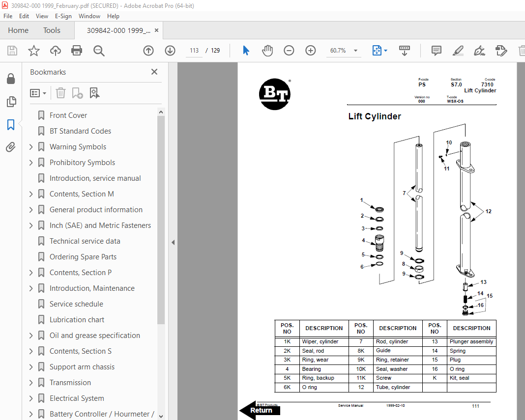
Task: Click the zoom percentage field
Action: (338, 51)
